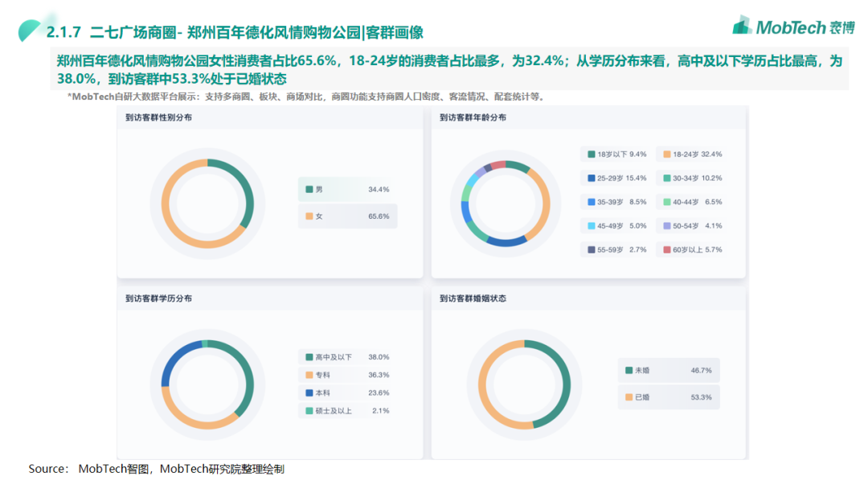Click the 未婚 46.7% legend row
868x489 pixels.
coord(668,371)
